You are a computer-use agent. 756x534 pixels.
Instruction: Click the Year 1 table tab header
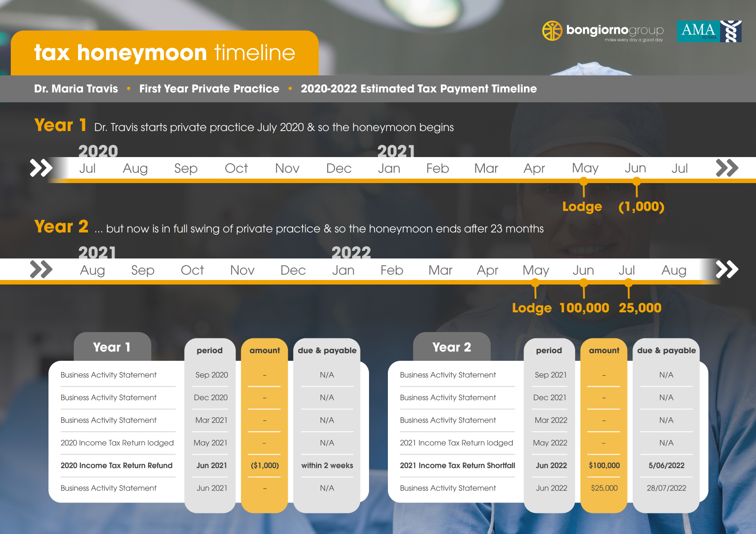pyautogui.click(x=112, y=347)
